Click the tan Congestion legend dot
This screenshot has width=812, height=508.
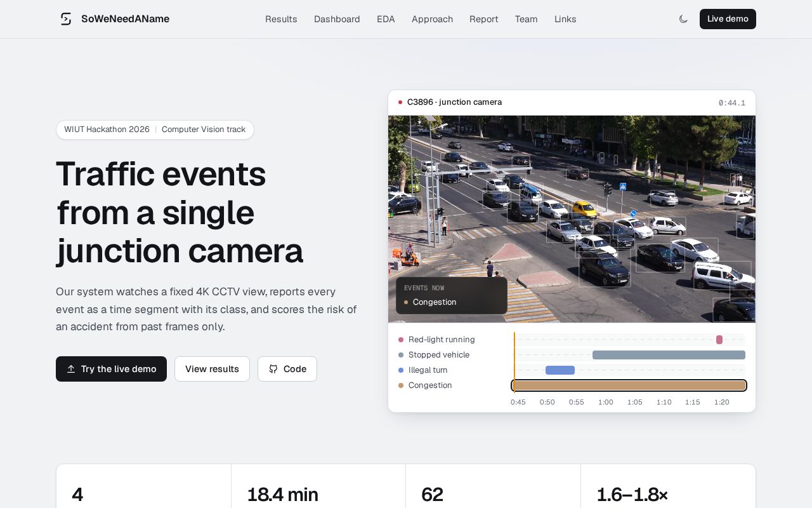[401, 385]
